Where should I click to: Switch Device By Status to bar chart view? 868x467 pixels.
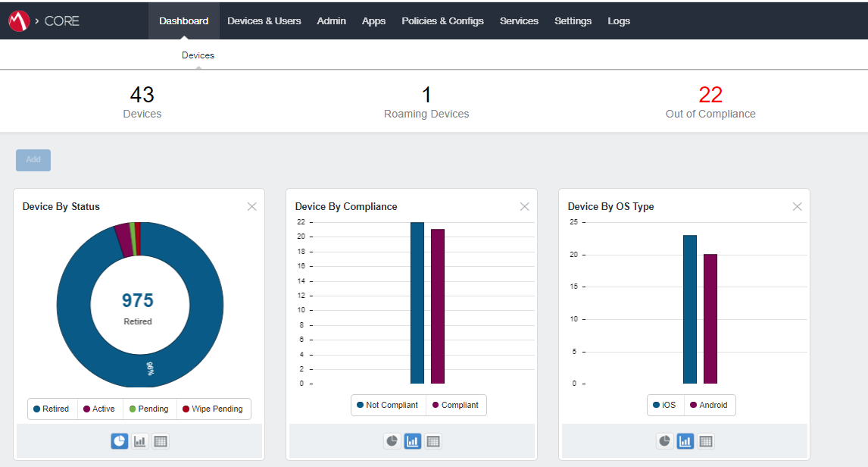coord(139,440)
